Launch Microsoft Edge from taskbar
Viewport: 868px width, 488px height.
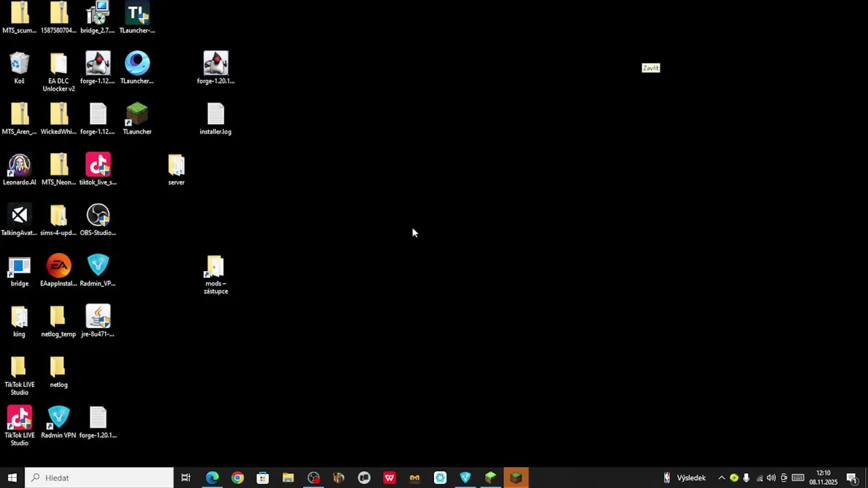click(x=212, y=478)
